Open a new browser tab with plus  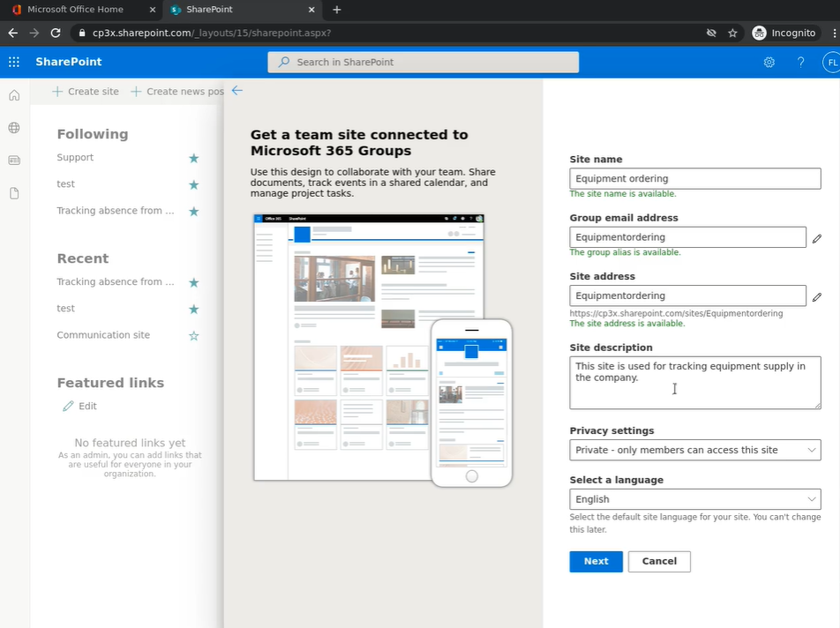coord(336,10)
